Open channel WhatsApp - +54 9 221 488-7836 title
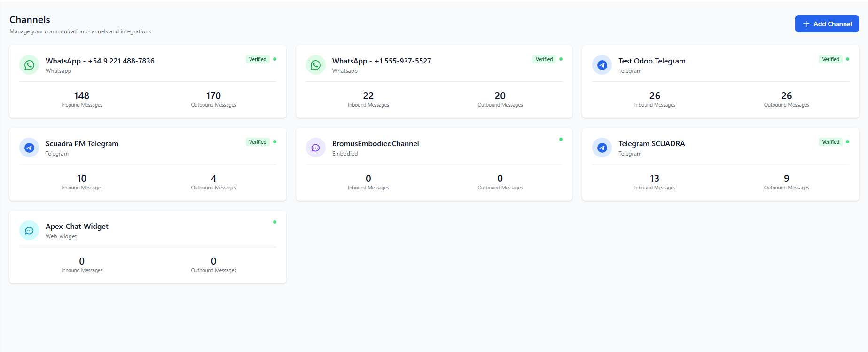The width and height of the screenshot is (868, 352). click(100, 61)
